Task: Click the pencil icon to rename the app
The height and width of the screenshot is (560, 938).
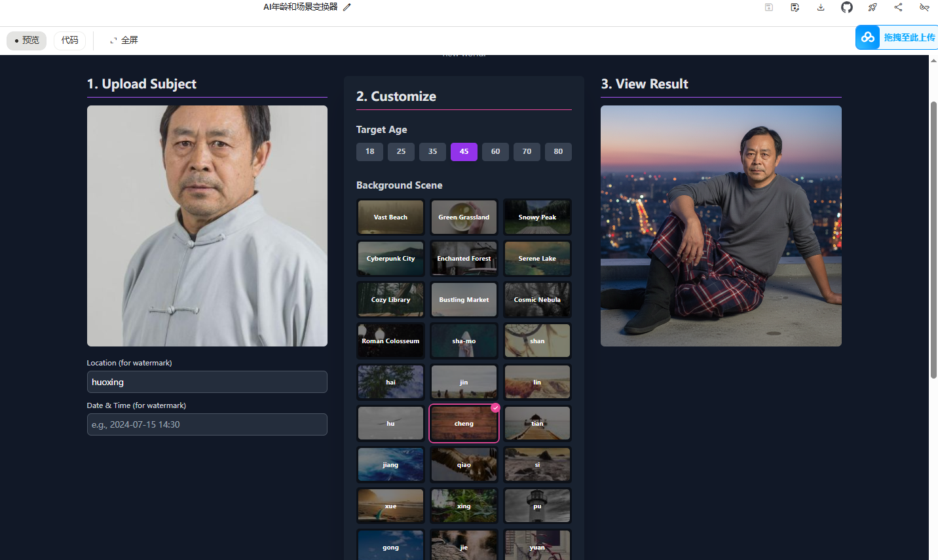Action: (x=347, y=7)
